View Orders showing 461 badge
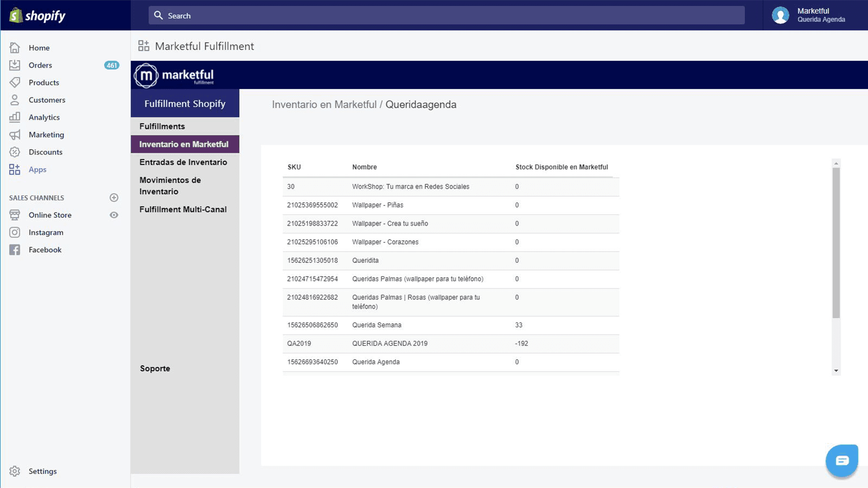The width and height of the screenshot is (868, 488). (40, 65)
